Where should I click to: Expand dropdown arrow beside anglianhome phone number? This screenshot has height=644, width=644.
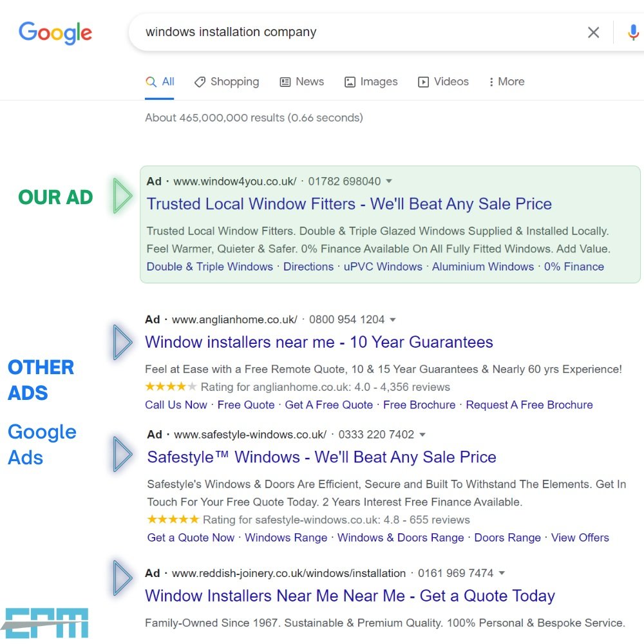pyautogui.click(x=393, y=320)
